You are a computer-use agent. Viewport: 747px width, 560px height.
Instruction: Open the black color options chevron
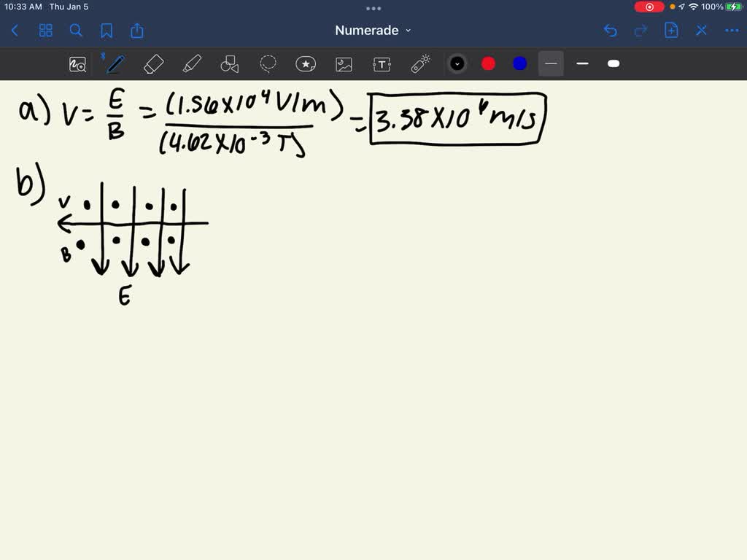pyautogui.click(x=457, y=63)
